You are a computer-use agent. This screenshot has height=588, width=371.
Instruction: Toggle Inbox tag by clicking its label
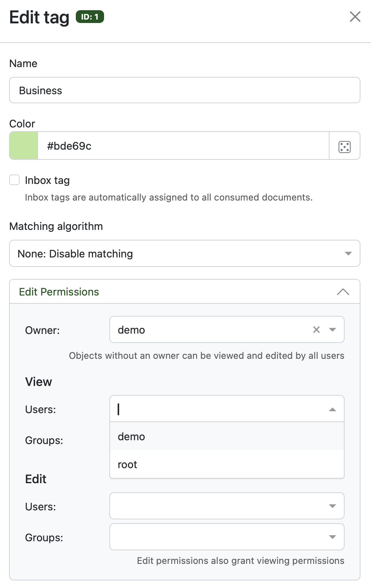click(x=47, y=180)
